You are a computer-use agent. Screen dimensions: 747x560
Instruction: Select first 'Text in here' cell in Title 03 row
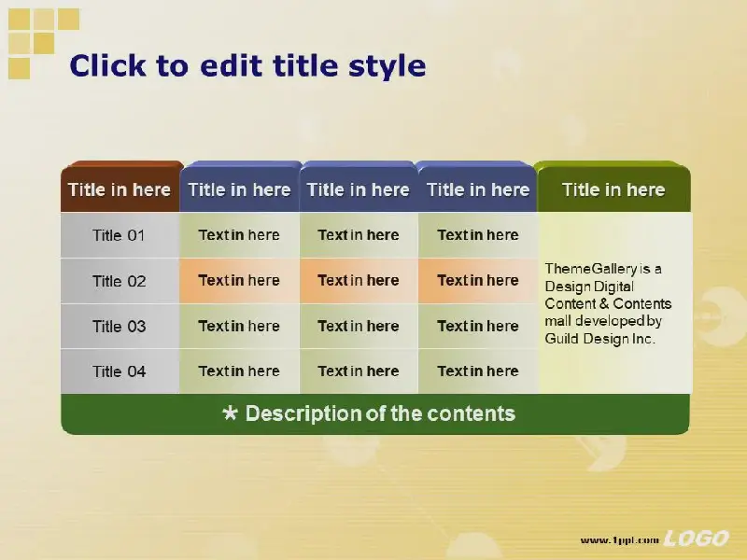click(x=239, y=326)
